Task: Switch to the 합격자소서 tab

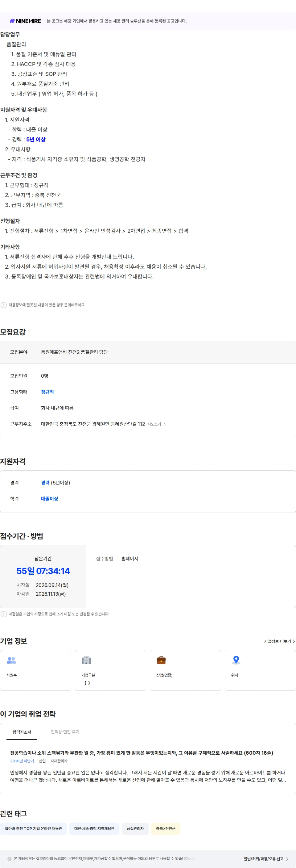Action: pos(22,732)
